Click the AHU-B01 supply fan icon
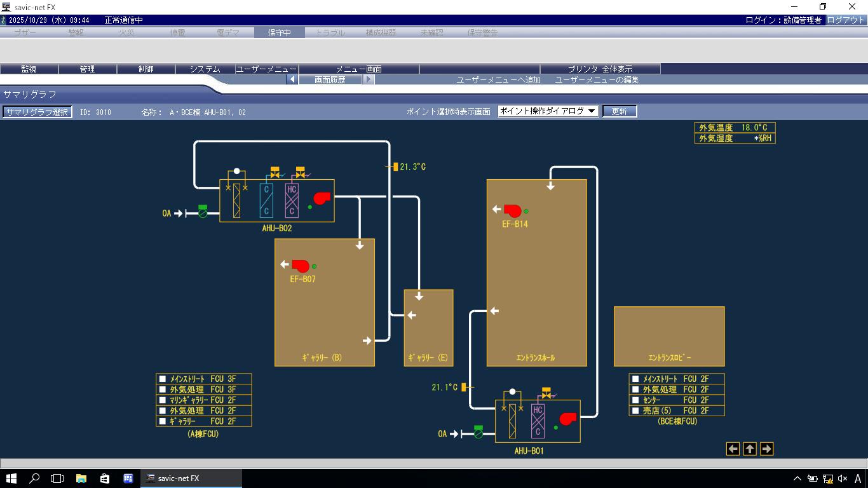The height and width of the screenshot is (488, 868). click(x=567, y=419)
